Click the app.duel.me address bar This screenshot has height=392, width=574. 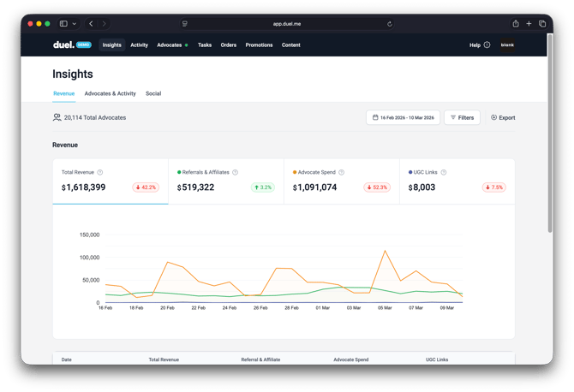coord(287,24)
